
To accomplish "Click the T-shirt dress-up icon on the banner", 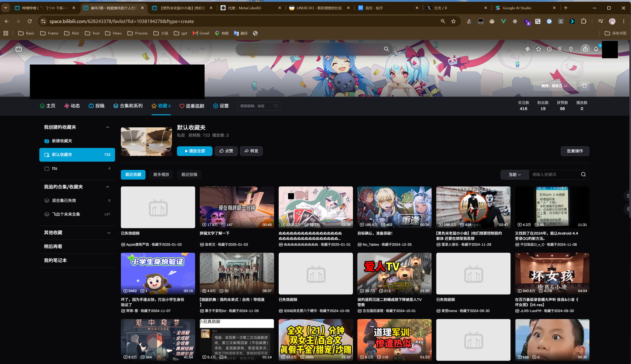I will [x=584, y=86].
